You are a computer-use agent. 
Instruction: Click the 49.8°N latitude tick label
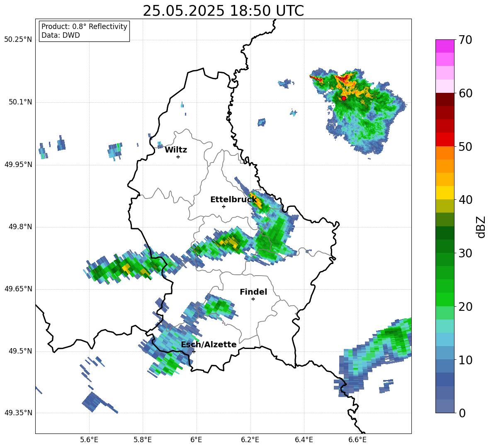pyautogui.click(x=20, y=227)
